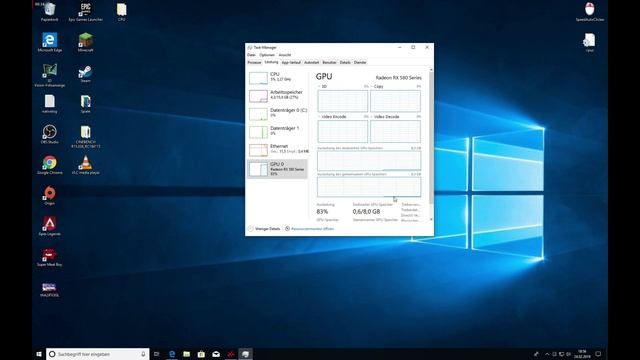Switch to the Details tab

click(x=345, y=62)
